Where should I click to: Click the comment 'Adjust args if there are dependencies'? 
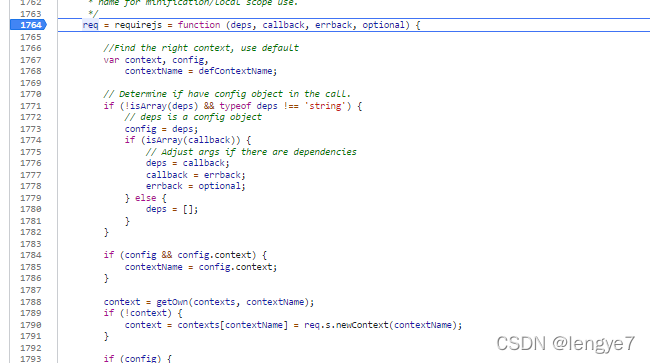251,152
